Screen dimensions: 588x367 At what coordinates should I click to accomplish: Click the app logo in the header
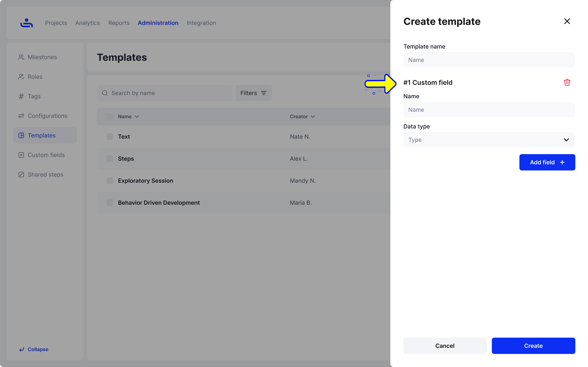coord(27,23)
